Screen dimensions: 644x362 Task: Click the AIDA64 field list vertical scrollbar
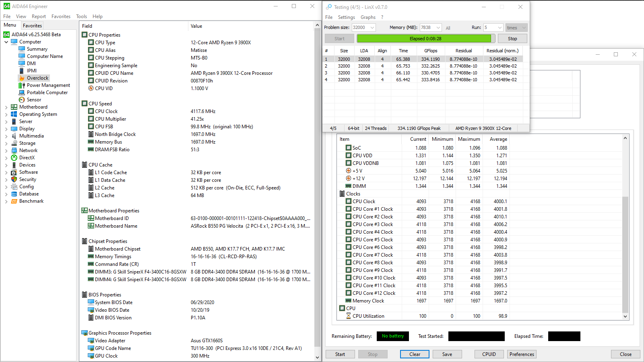point(317,191)
